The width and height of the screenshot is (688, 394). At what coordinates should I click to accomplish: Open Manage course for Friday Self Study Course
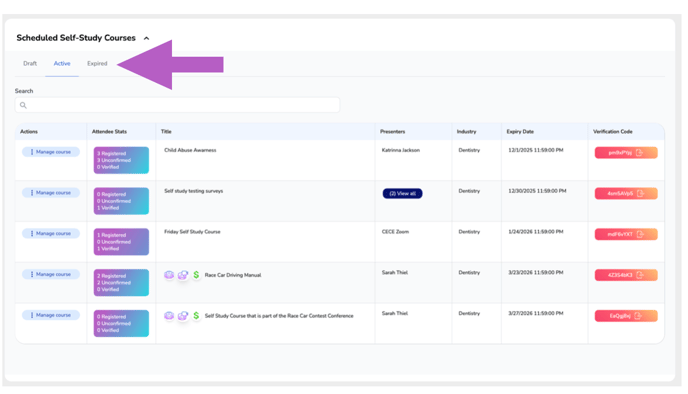pos(51,233)
